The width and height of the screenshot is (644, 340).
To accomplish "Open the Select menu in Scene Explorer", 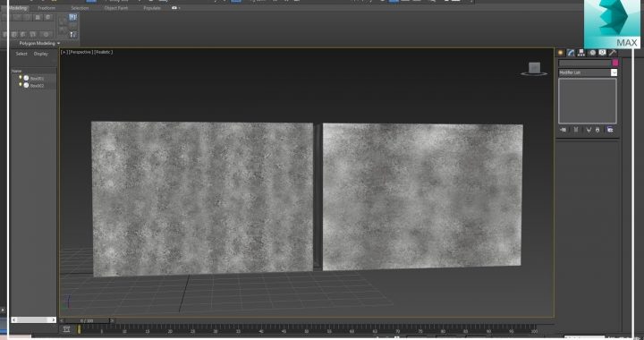I will click(21, 54).
